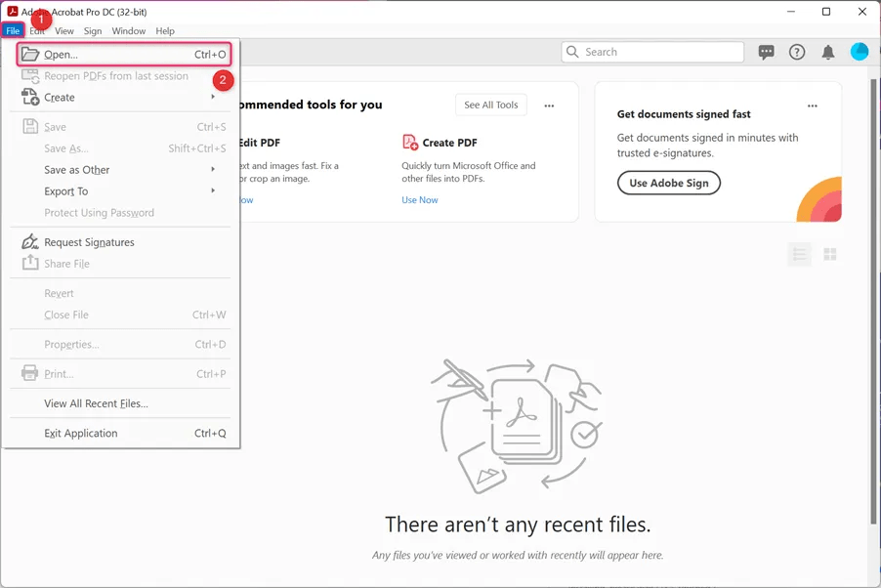881x588 pixels.
Task: Click Use Adobe Sign button
Action: click(669, 183)
